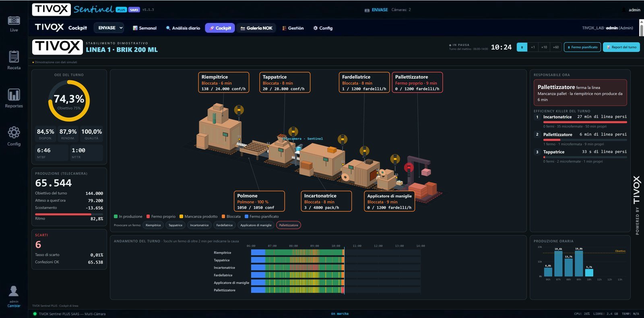The height and width of the screenshot is (318, 644).
Task: Click the Fardellatrice machine status card
Action: [x=364, y=83]
